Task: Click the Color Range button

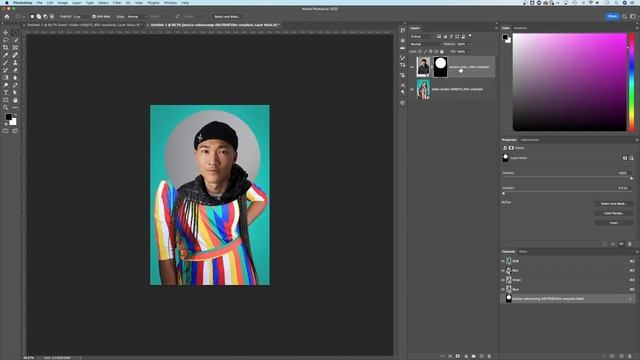Action: (x=613, y=213)
